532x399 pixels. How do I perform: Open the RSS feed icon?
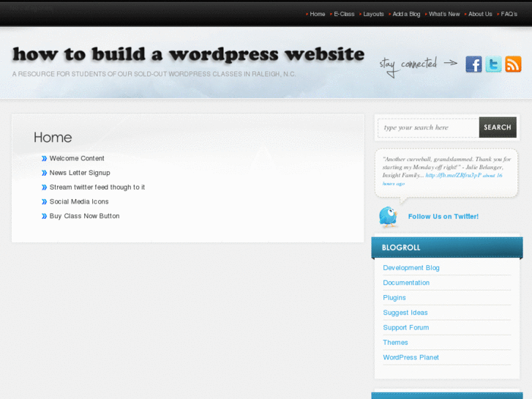513,64
